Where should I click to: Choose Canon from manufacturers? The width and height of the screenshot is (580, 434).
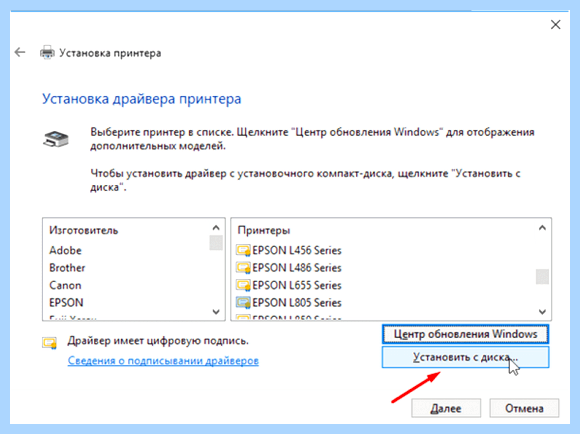coord(65,285)
